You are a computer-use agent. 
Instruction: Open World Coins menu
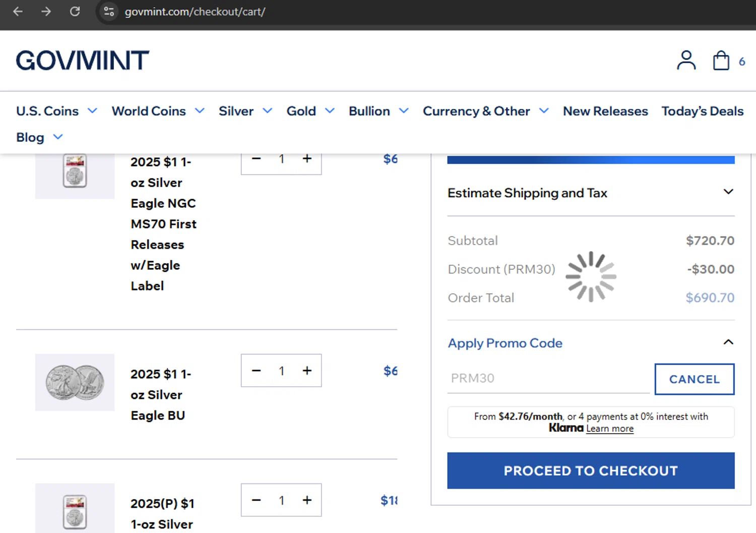(149, 111)
